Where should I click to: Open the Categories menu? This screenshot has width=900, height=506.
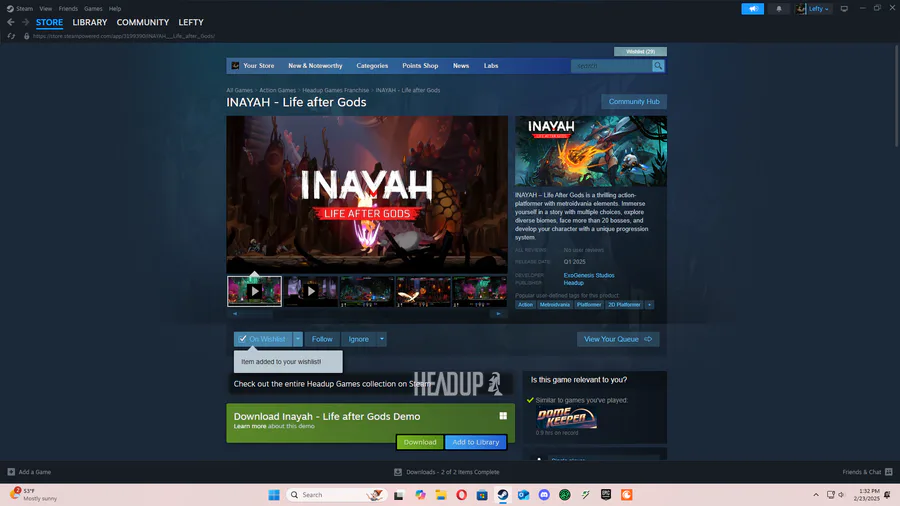pyautogui.click(x=372, y=66)
